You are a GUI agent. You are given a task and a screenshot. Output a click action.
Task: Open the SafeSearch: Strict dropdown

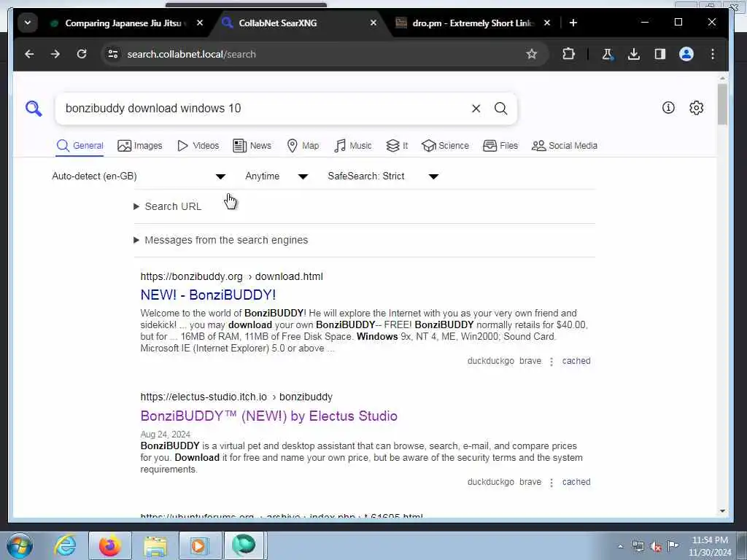coord(383,176)
